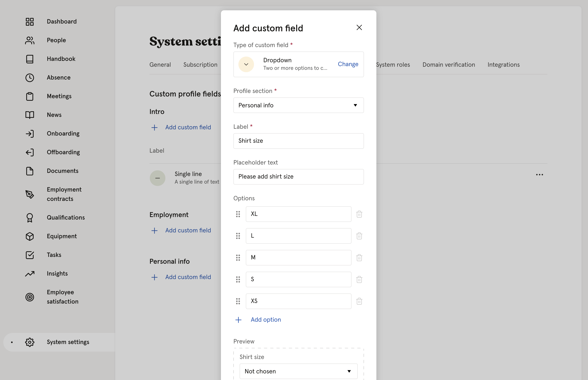
Task: Open the Profile section Personal info dropdown
Action: [x=298, y=105]
